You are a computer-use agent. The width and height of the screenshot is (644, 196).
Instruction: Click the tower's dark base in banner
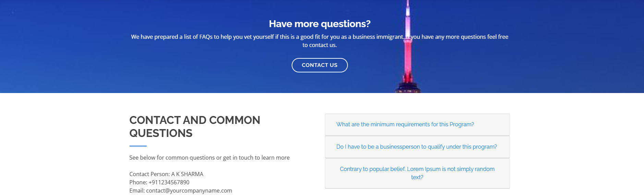point(408,89)
